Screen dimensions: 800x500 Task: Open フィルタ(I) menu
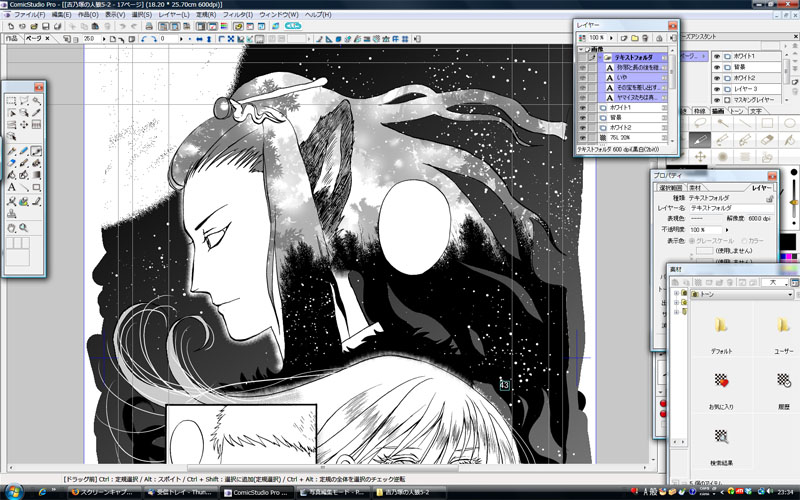click(238, 15)
